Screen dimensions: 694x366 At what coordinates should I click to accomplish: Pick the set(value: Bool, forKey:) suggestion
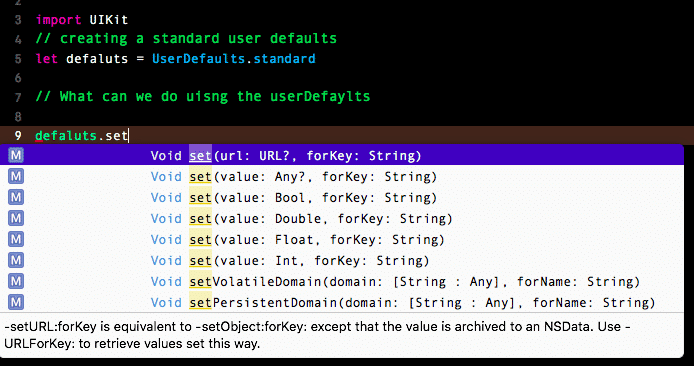[342, 197]
